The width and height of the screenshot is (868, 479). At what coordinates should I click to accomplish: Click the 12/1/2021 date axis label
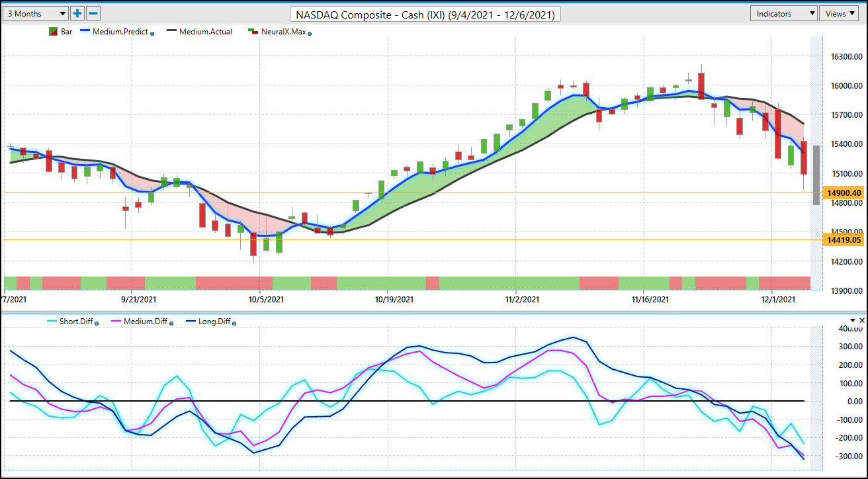click(779, 300)
